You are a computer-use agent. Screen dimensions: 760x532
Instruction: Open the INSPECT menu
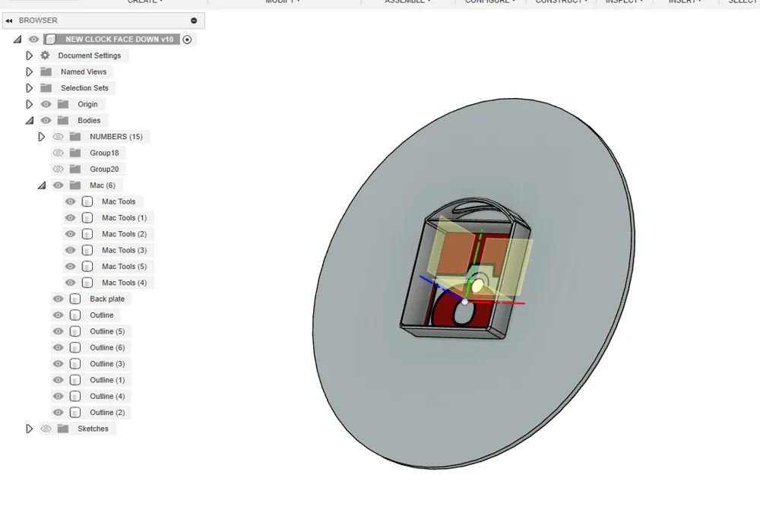click(623, 2)
